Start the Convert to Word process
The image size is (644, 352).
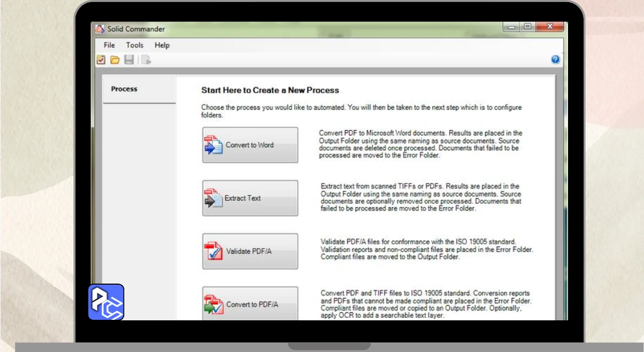click(250, 145)
